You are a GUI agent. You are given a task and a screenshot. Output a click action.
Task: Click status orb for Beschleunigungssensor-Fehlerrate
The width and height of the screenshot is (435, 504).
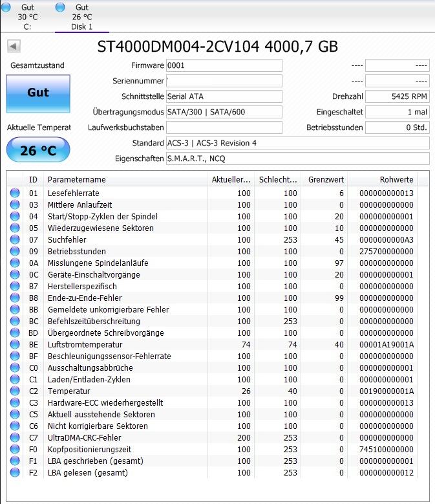pyautogui.click(x=15, y=356)
